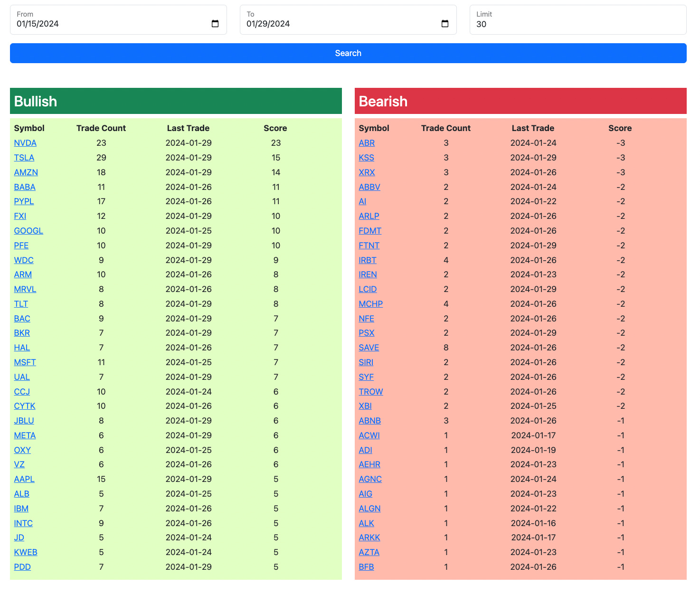This screenshot has height=594, width=700.
Task: Click the blue Search button
Action: (348, 53)
